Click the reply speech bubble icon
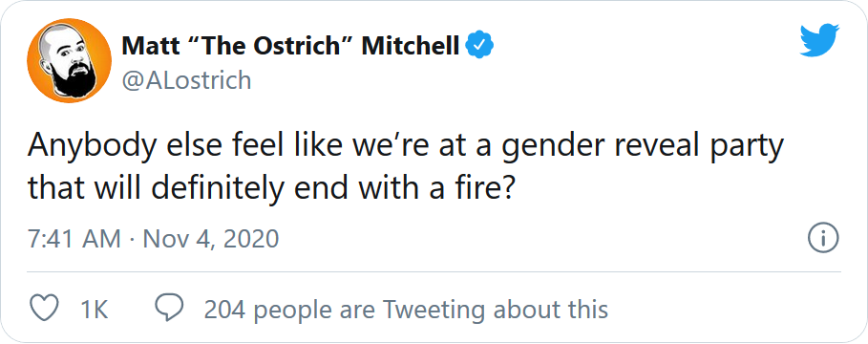Screen dimensions: 868x344 (165, 309)
